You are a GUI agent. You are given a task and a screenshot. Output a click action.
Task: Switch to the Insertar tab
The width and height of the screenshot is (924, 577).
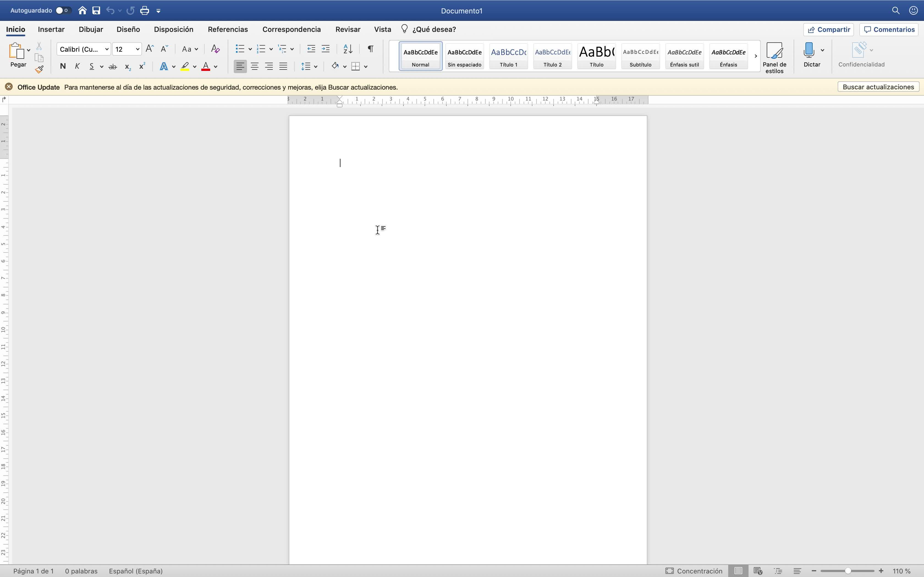[x=51, y=29]
